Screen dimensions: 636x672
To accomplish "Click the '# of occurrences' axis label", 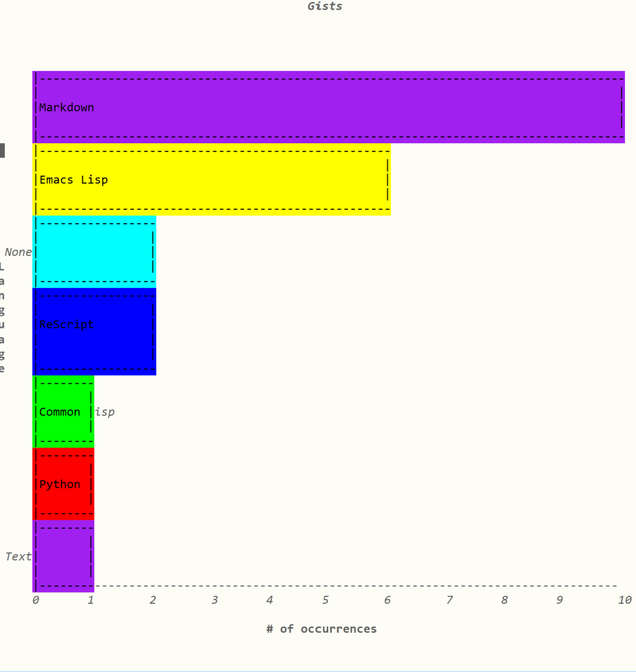I will (321, 629).
